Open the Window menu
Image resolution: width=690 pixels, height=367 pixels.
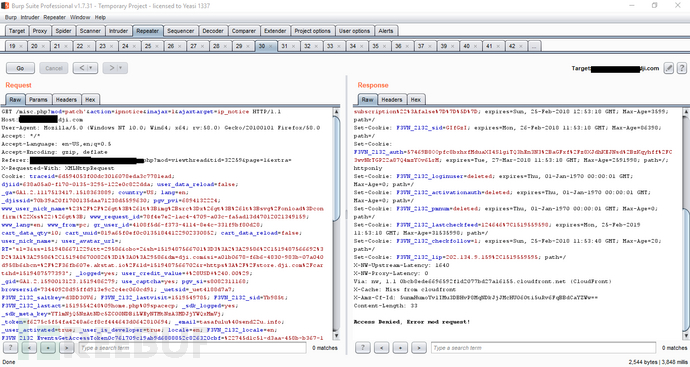pyautogui.click(x=80, y=18)
